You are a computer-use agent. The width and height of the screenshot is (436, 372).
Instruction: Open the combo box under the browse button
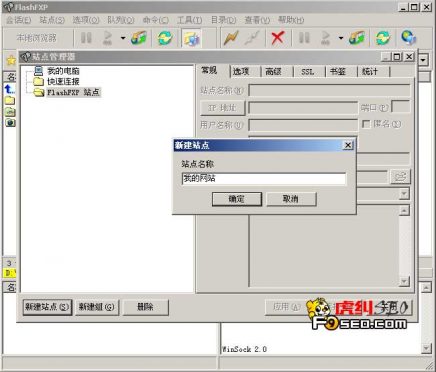pyautogui.click(x=404, y=194)
